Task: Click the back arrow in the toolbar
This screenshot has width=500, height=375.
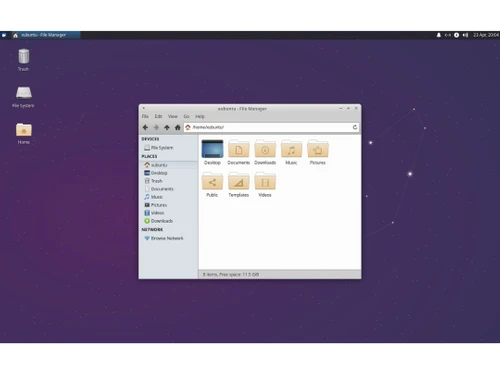Action: click(145, 127)
